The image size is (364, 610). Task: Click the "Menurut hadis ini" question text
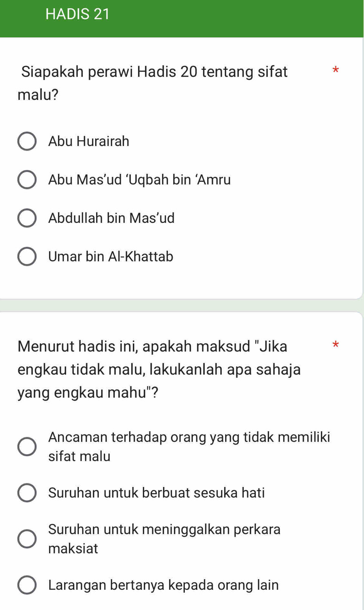coord(152,346)
